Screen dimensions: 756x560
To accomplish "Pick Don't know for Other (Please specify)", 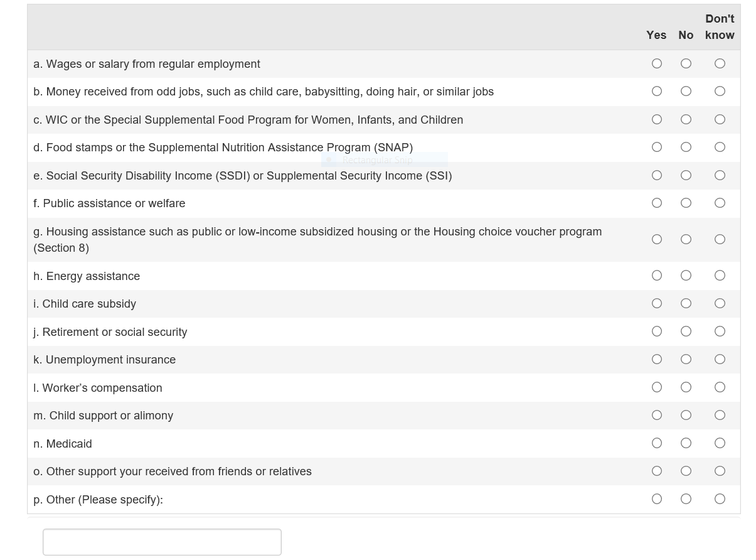I will tap(720, 499).
